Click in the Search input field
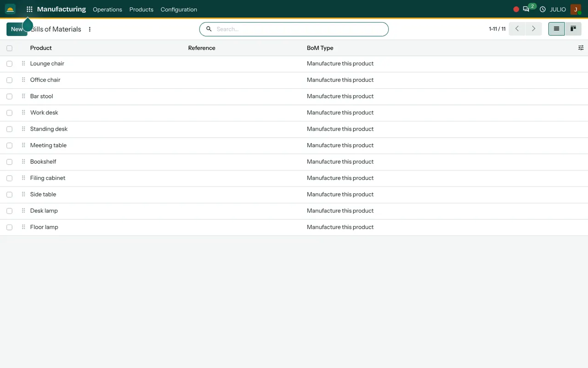Image resolution: width=588 pixels, height=368 pixels. point(301,29)
